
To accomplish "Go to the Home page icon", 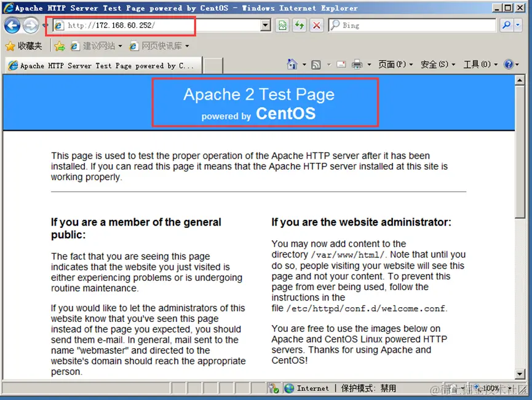I will (x=292, y=64).
